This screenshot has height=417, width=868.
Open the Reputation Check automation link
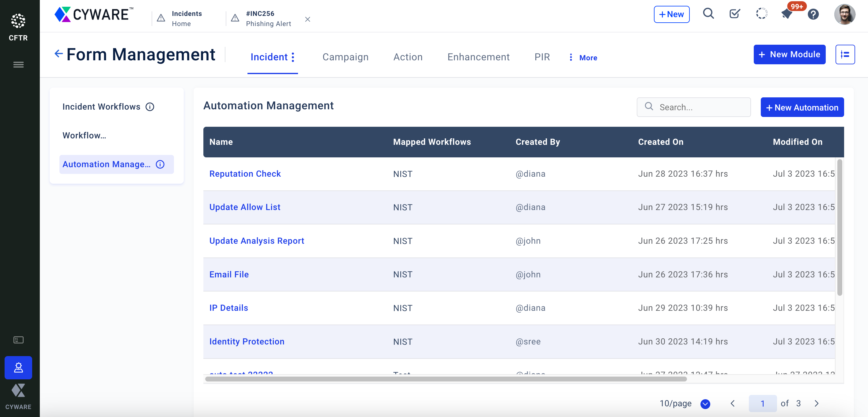(x=245, y=174)
